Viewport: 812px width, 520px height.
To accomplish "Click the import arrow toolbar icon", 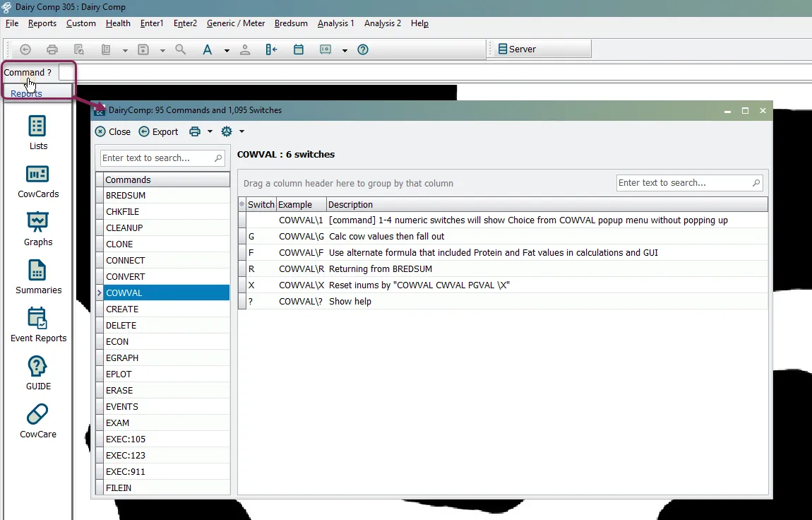I will tap(271, 49).
